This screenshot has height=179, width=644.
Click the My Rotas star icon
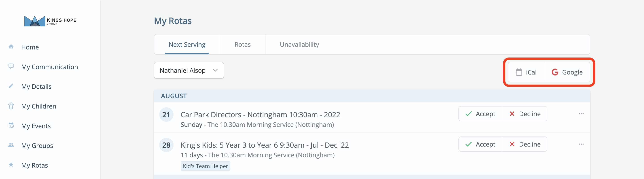coord(11,164)
